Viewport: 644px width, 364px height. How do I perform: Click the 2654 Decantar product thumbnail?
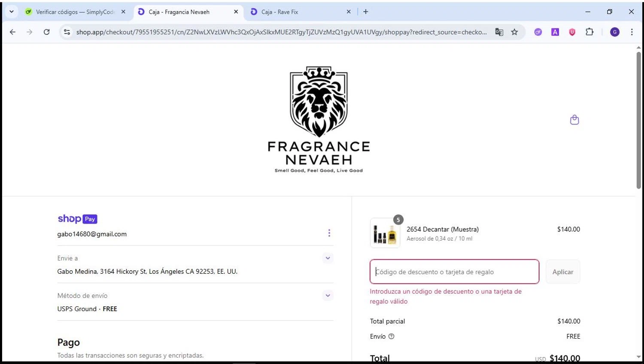click(x=385, y=233)
